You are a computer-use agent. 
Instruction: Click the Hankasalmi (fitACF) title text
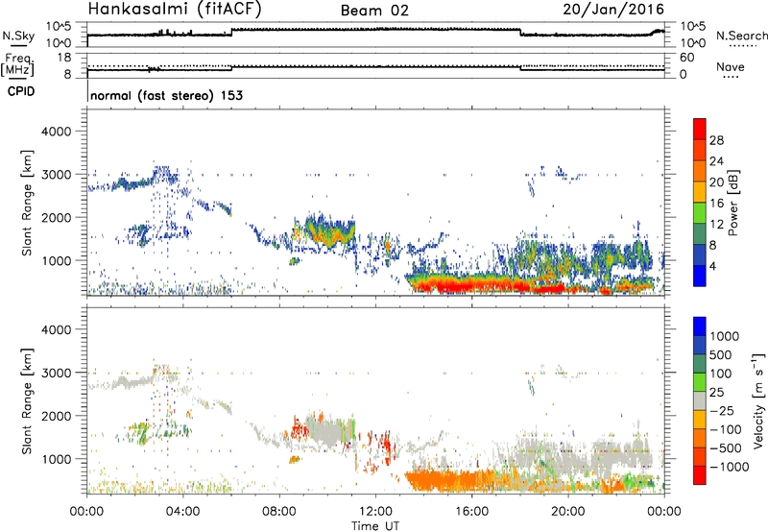pyautogui.click(x=175, y=9)
